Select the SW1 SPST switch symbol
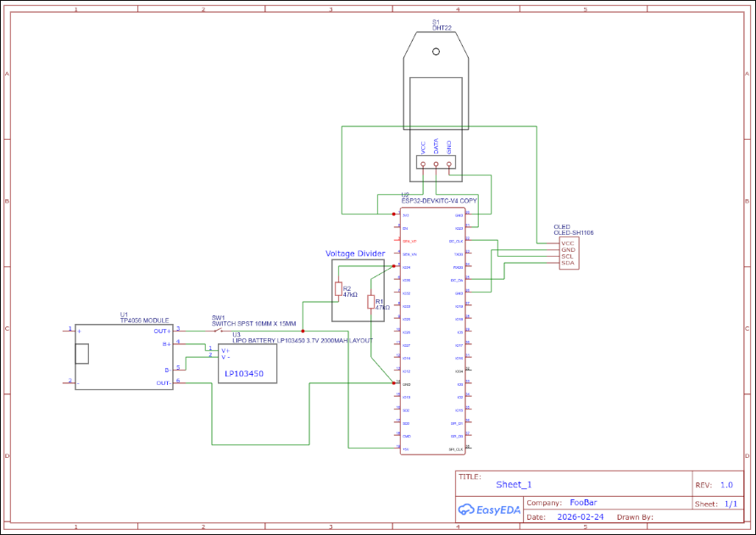The width and height of the screenshot is (756, 535). (x=218, y=331)
